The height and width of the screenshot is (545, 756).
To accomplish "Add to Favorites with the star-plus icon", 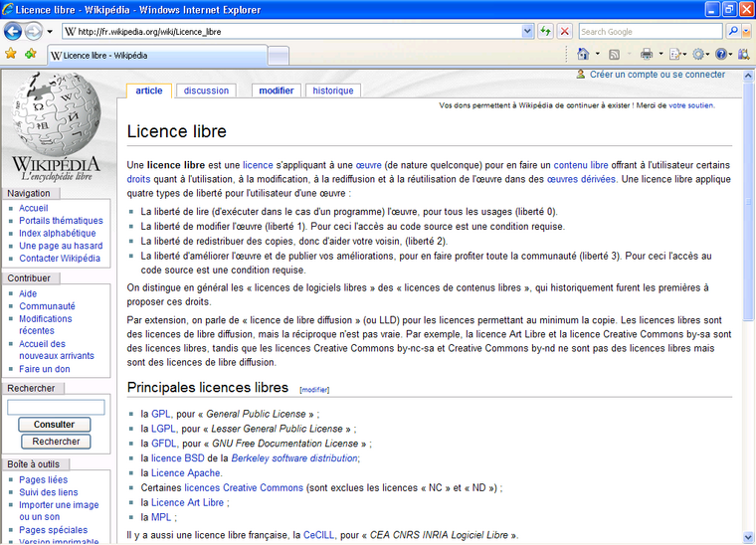I will [31, 54].
